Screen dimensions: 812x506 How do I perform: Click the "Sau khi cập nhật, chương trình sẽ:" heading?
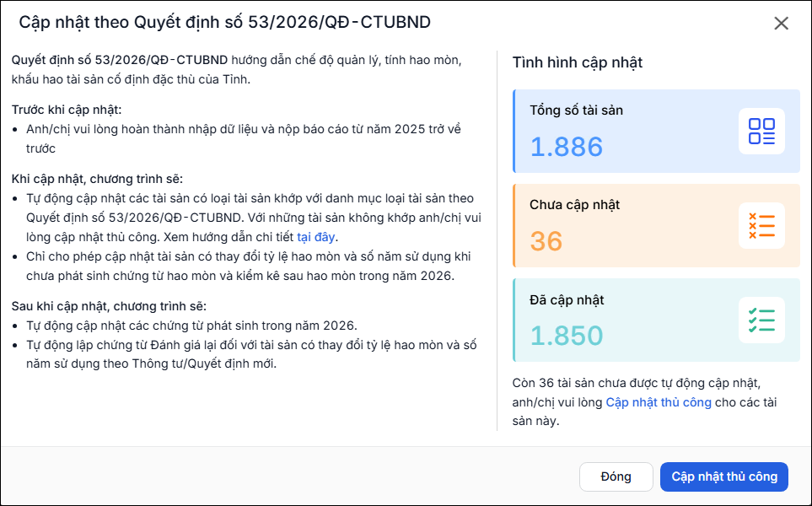point(109,306)
